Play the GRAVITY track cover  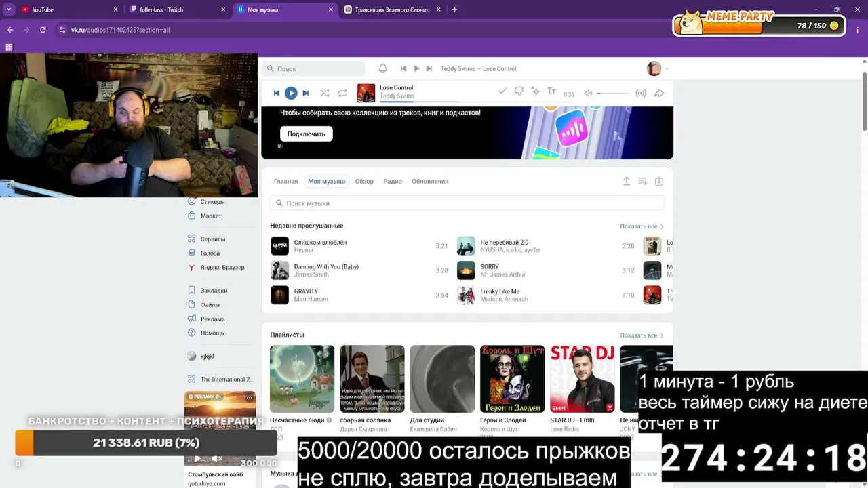(280, 295)
